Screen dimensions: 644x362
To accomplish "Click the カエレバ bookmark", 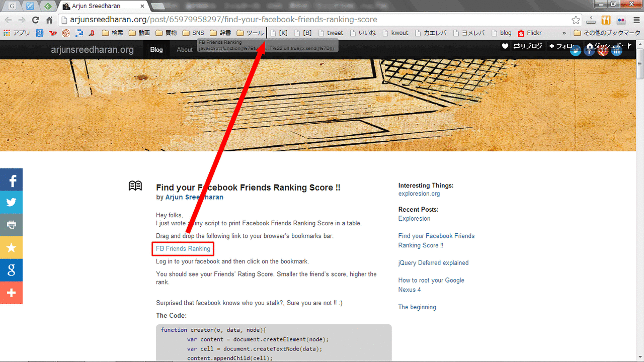I will point(431,33).
